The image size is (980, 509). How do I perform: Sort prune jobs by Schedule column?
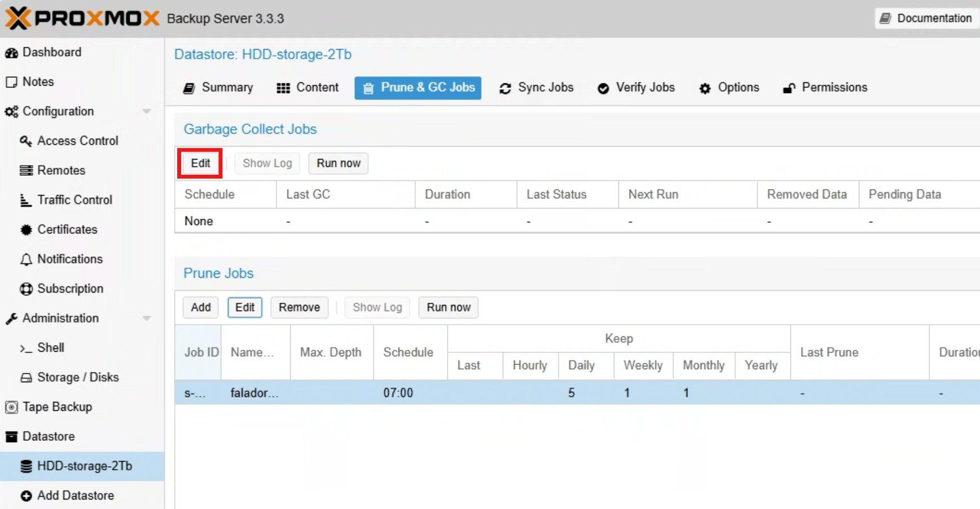click(x=410, y=352)
